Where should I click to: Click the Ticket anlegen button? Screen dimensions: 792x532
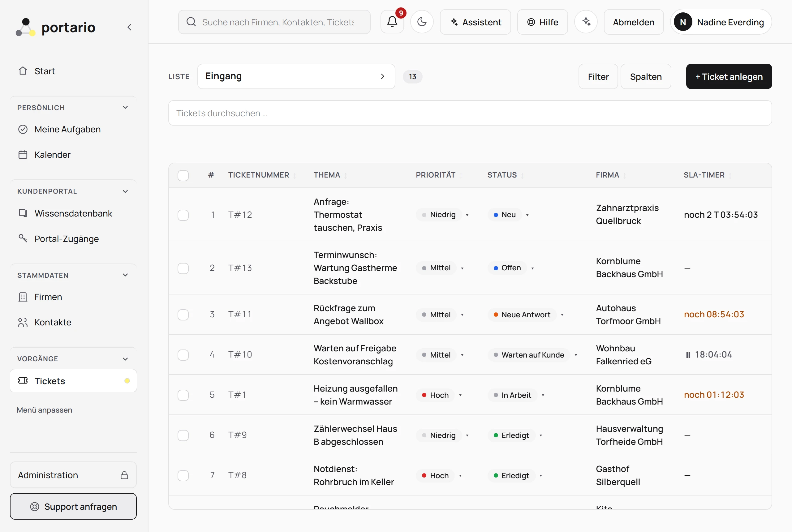click(x=729, y=77)
